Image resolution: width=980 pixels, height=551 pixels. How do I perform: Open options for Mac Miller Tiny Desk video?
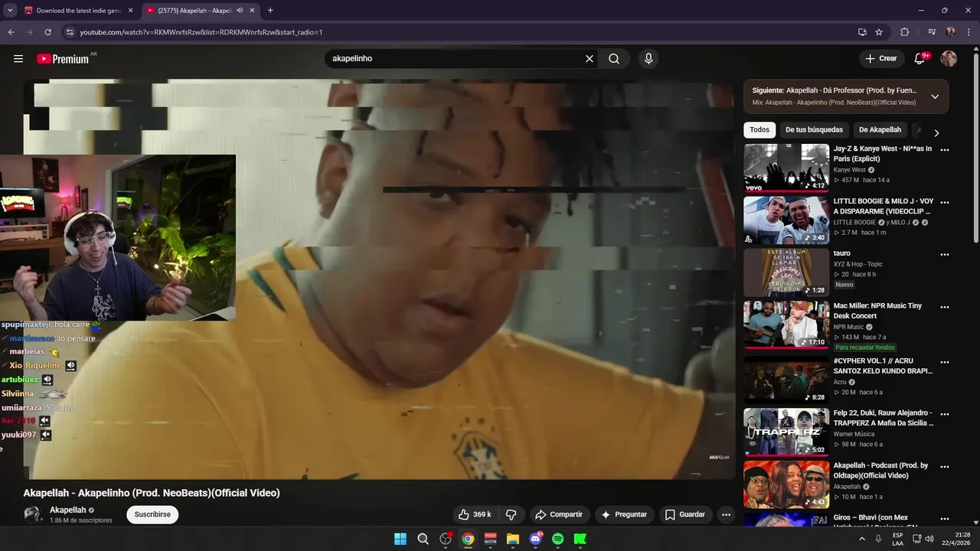click(x=945, y=307)
